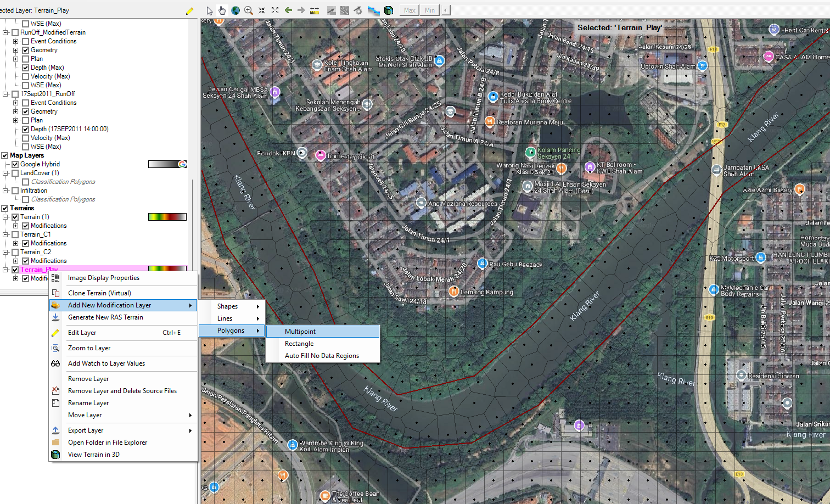Activate the pan hand tool
The width and height of the screenshot is (830, 504).
pos(222,10)
